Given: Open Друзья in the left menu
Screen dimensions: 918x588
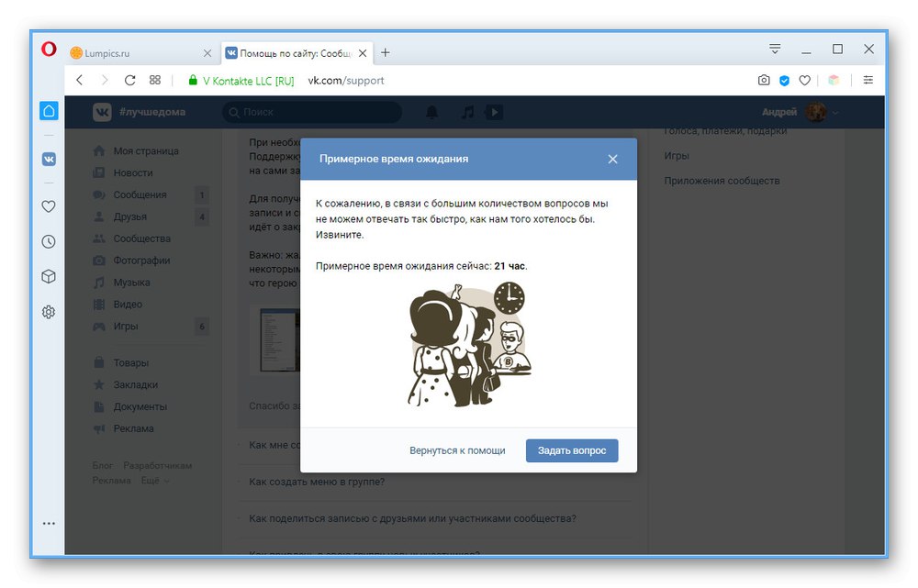Looking at the screenshot, I should click(120, 216).
